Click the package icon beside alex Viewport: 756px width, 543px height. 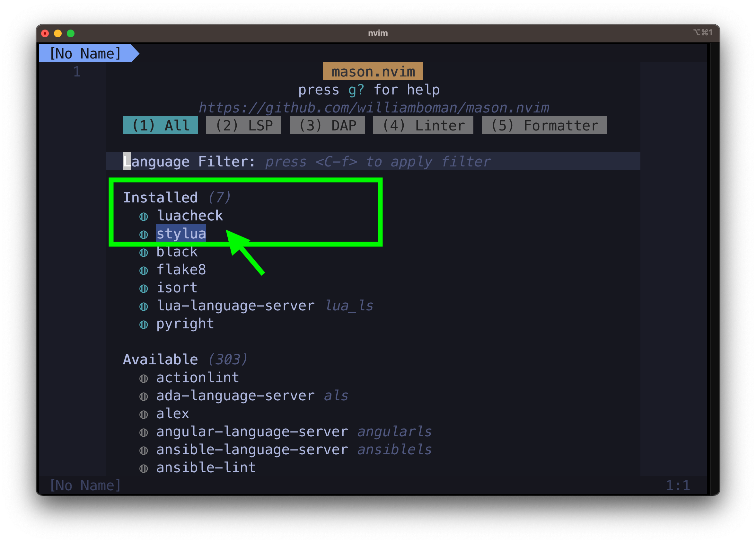click(143, 415)
